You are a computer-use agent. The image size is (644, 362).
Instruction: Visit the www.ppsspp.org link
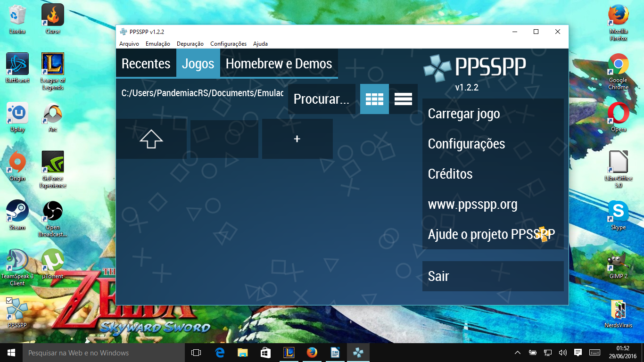(472, 204)
